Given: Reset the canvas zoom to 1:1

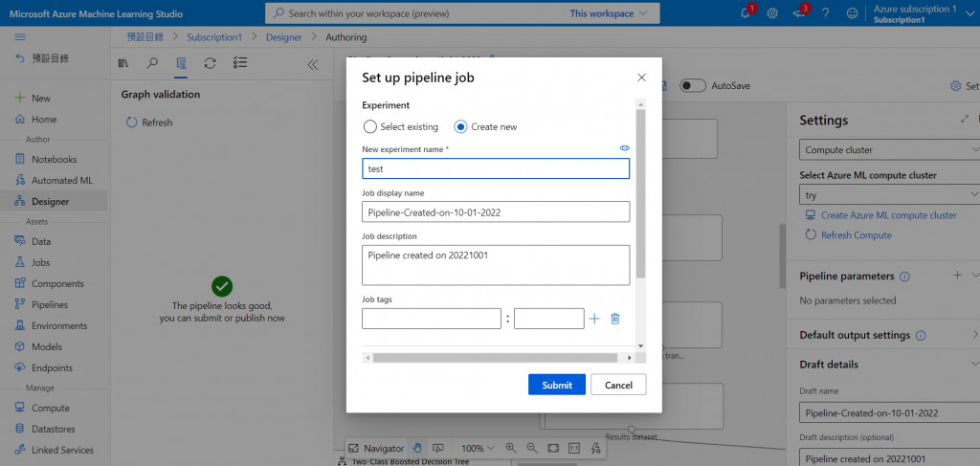Looking at the screenshot, I should click(574, 448).
